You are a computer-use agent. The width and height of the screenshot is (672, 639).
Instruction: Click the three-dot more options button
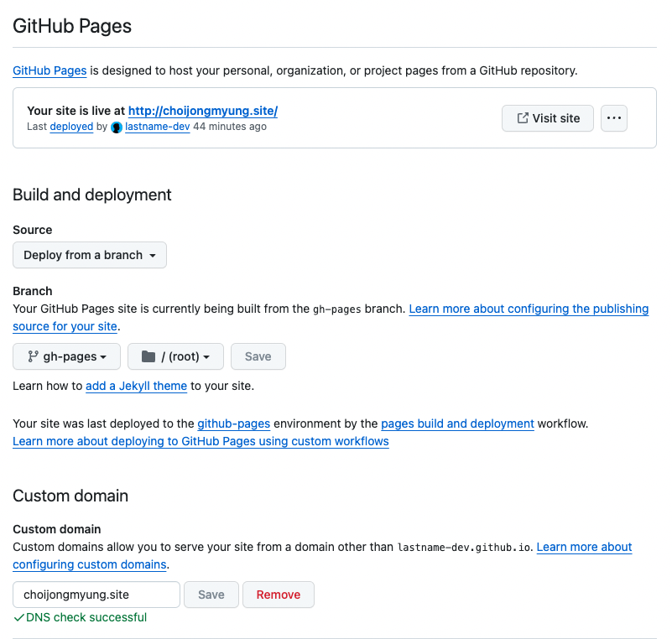click(x=614, y=118)
